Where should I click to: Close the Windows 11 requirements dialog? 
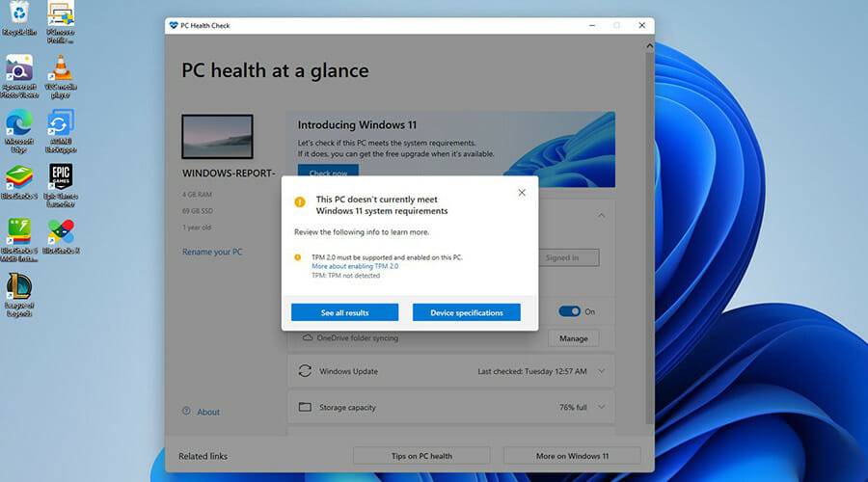point(522,193)
